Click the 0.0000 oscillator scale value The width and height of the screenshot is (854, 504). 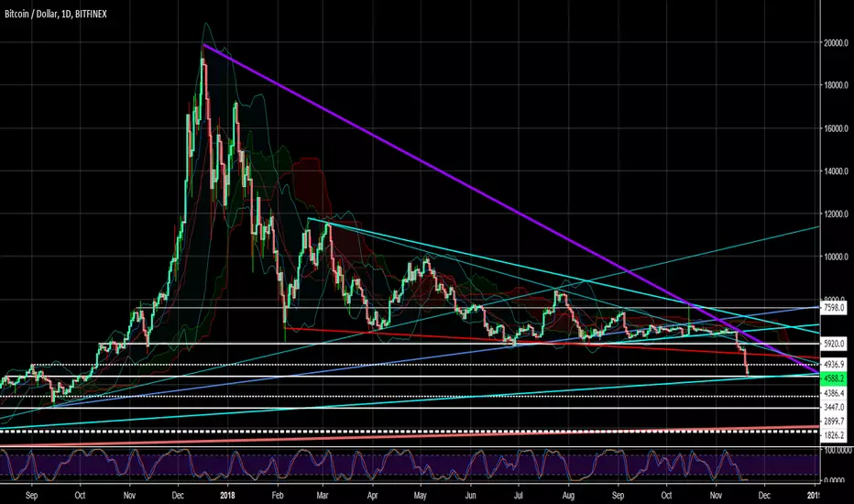836,480
